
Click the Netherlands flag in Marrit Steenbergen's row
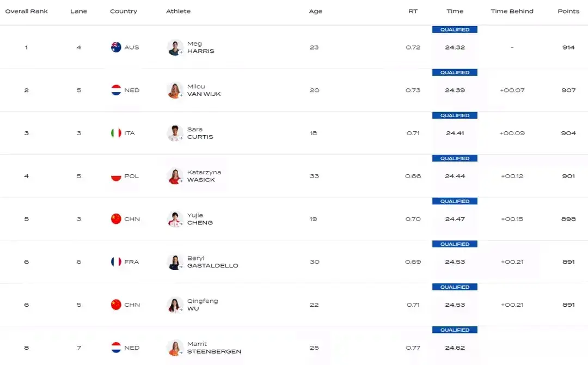point(116,348)
